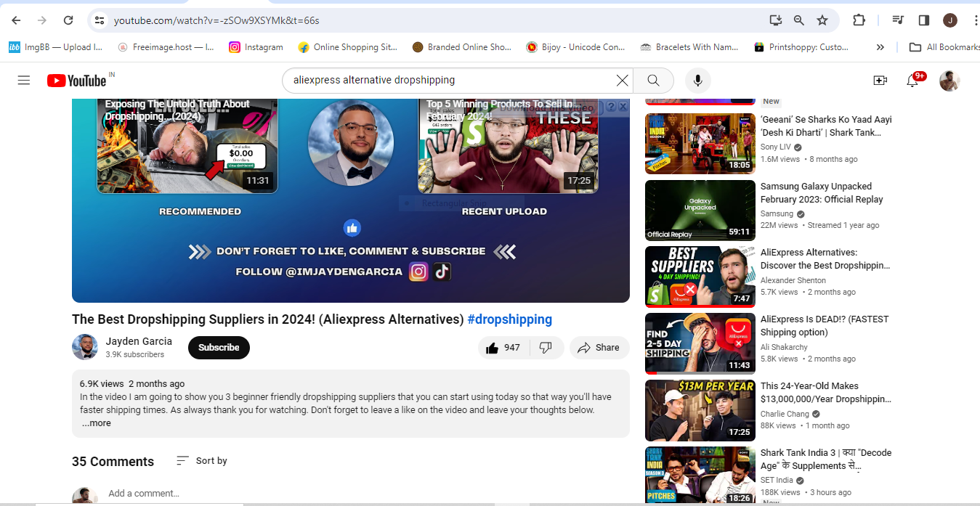Open YouTube notifications bell
This screenshot has height=506, width=980.
coord(912,81)
